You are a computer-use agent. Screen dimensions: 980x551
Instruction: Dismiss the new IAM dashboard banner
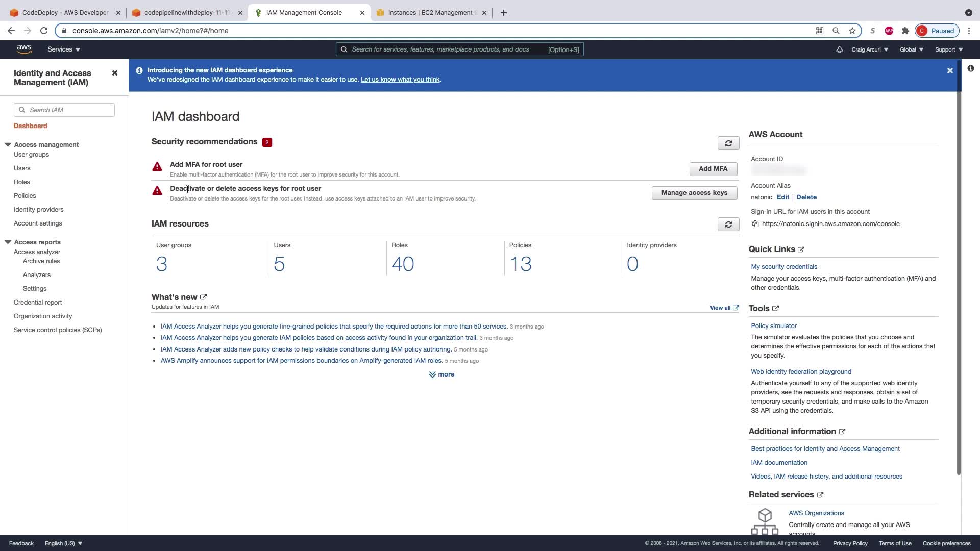[x=950, y=71]
